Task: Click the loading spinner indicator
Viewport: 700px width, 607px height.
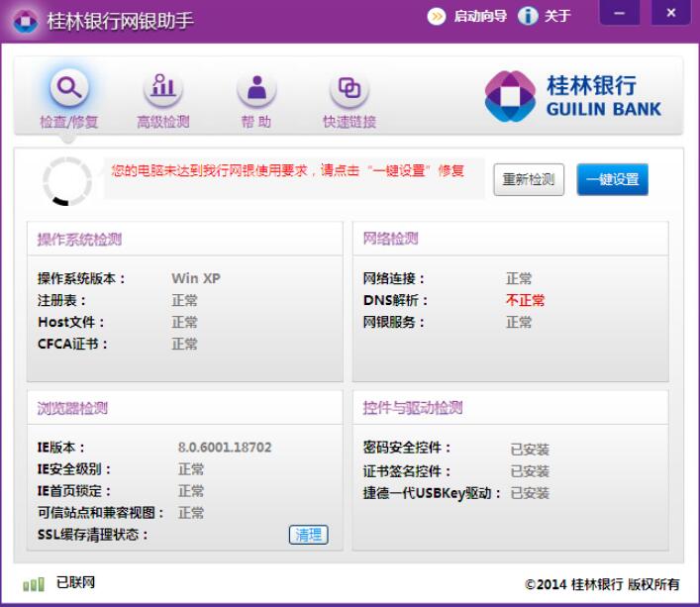Action: point(67,181)
